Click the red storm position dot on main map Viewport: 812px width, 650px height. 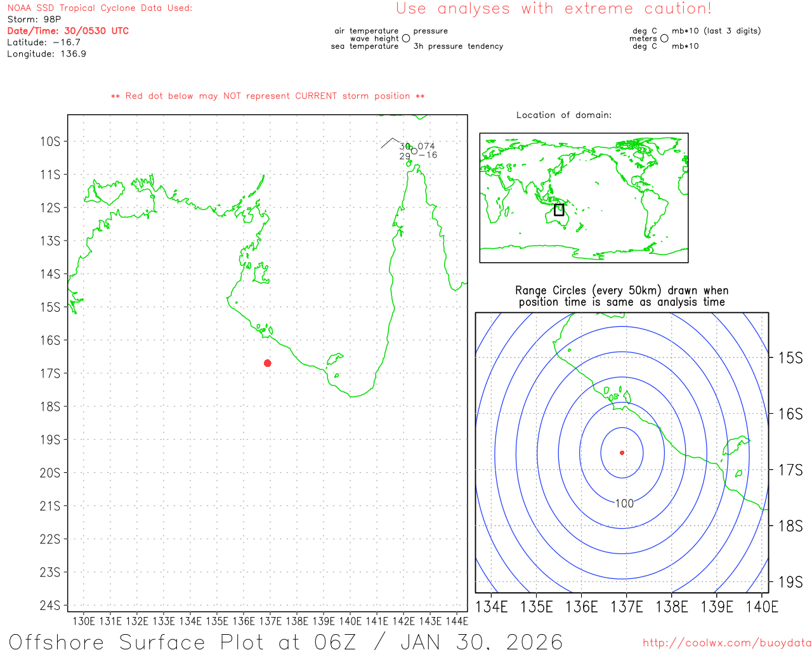pyautogui.click(x=268, y=363)
